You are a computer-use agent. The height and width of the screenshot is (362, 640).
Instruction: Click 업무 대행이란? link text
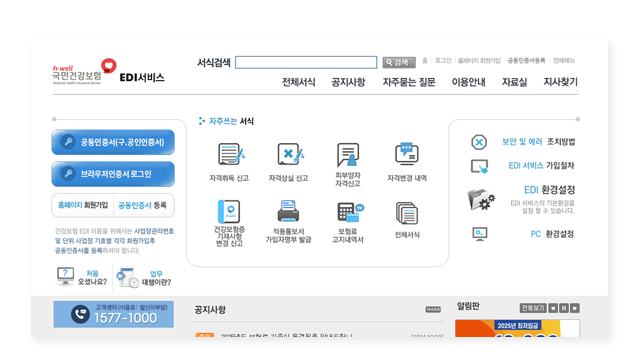click(156, 278)
